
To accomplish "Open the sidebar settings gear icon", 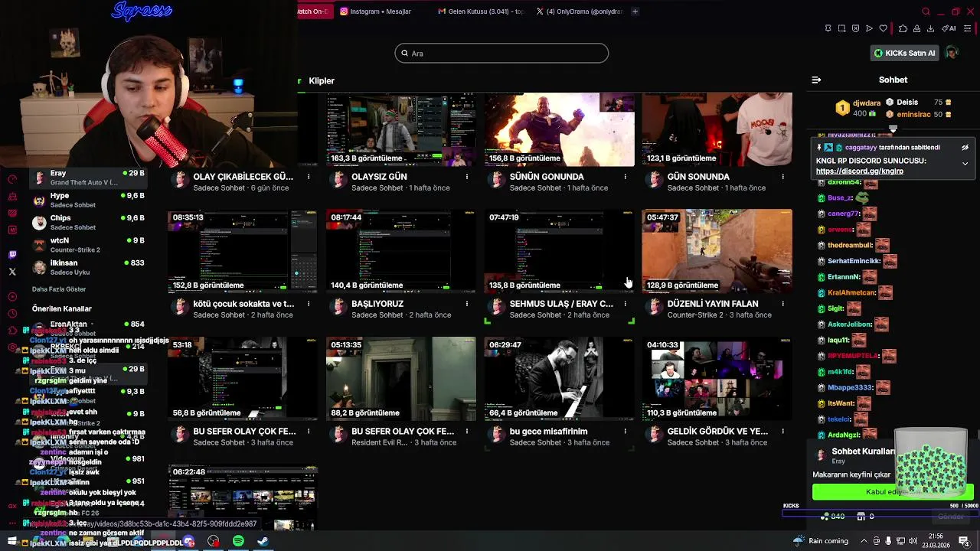I will click(12, 347).
